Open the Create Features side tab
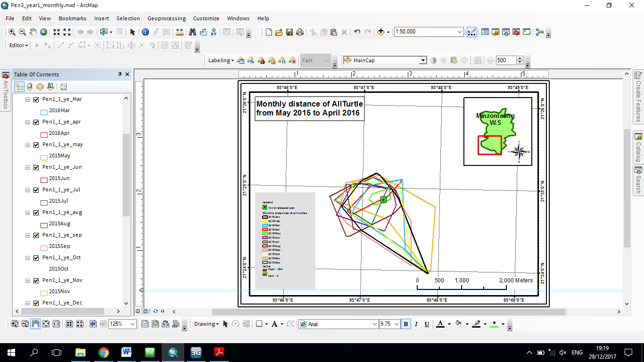 coord(638,96)
